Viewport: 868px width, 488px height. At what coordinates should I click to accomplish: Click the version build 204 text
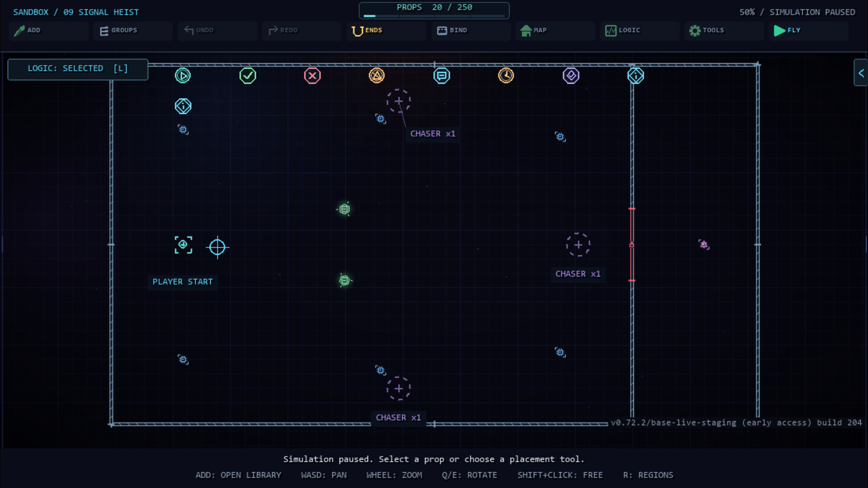pos(736,422)
